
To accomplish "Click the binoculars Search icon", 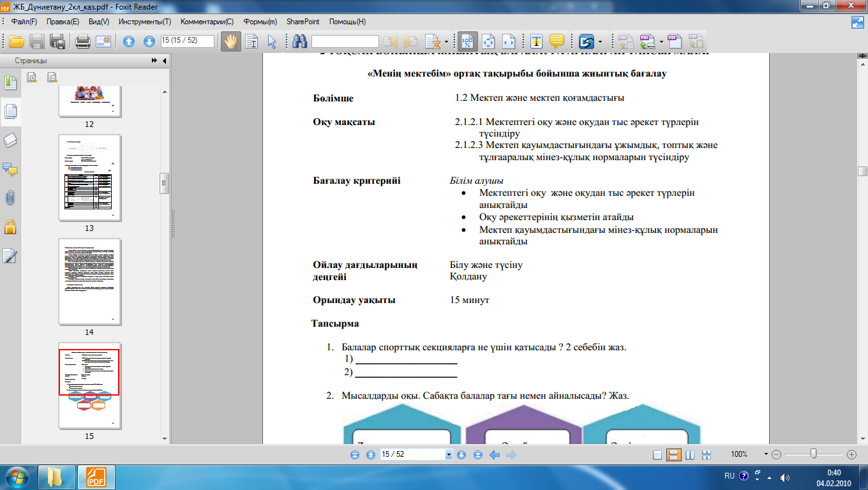I will click(299, 41).
